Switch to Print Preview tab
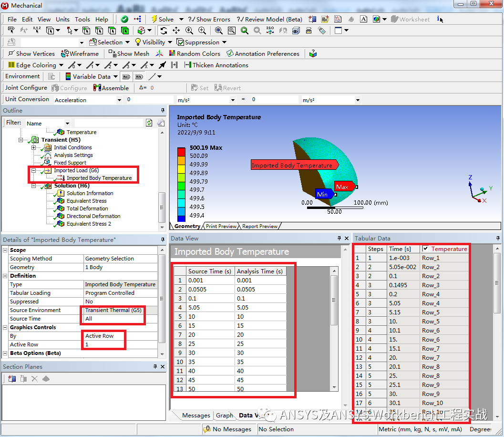Viewport: 504px width, 437px height. 221,226
